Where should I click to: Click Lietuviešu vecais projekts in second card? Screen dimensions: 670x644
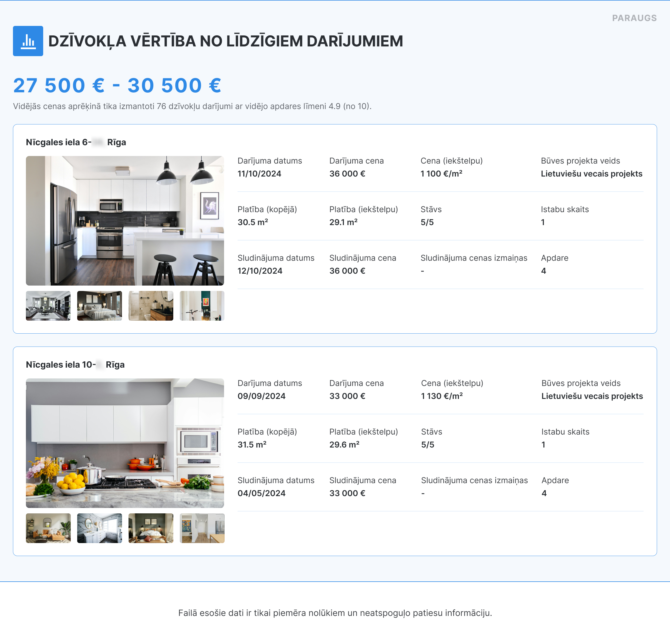[x=592, y=396]
